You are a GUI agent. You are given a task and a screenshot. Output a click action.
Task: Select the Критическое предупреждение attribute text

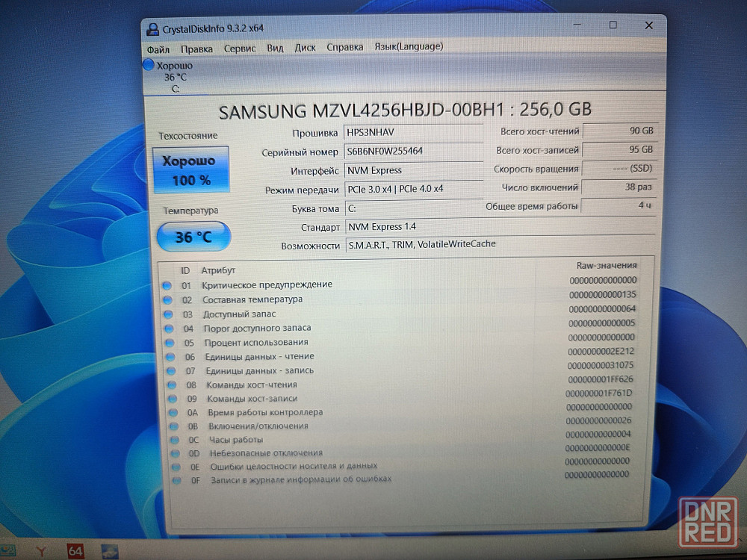267,284
